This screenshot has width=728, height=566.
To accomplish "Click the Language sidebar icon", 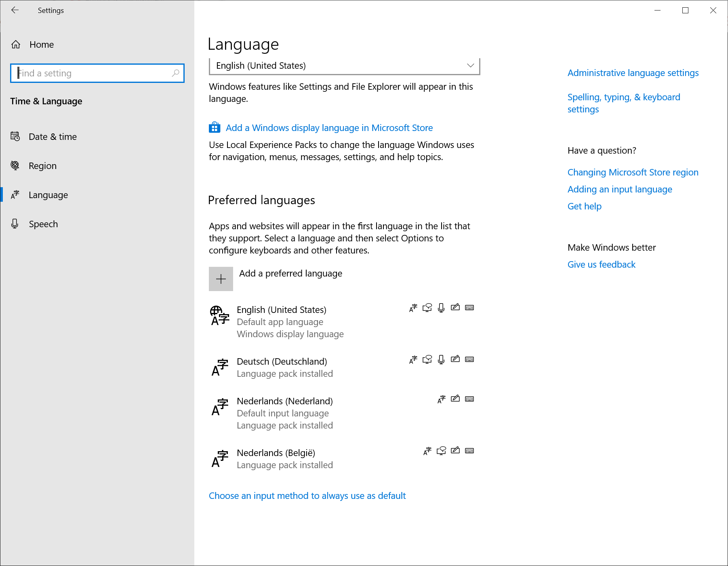I will [15, 195].
